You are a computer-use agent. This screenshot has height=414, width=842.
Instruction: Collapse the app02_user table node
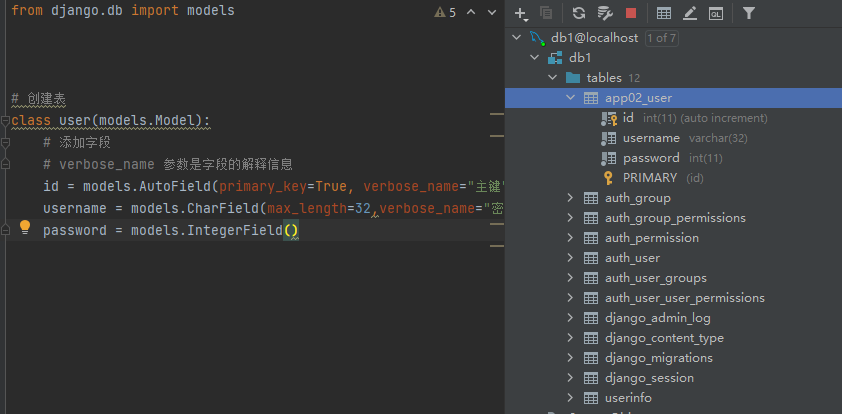(x=570, y=98)
